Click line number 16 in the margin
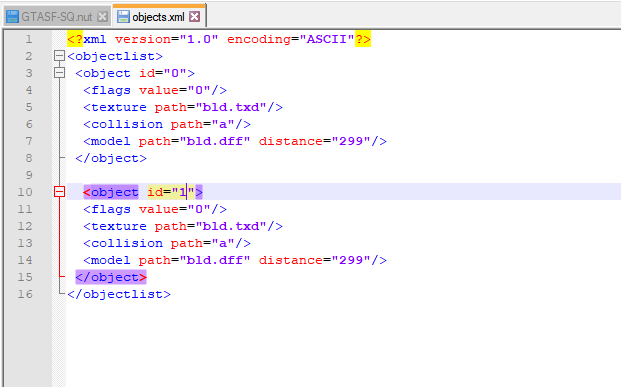 click(25, 294)
